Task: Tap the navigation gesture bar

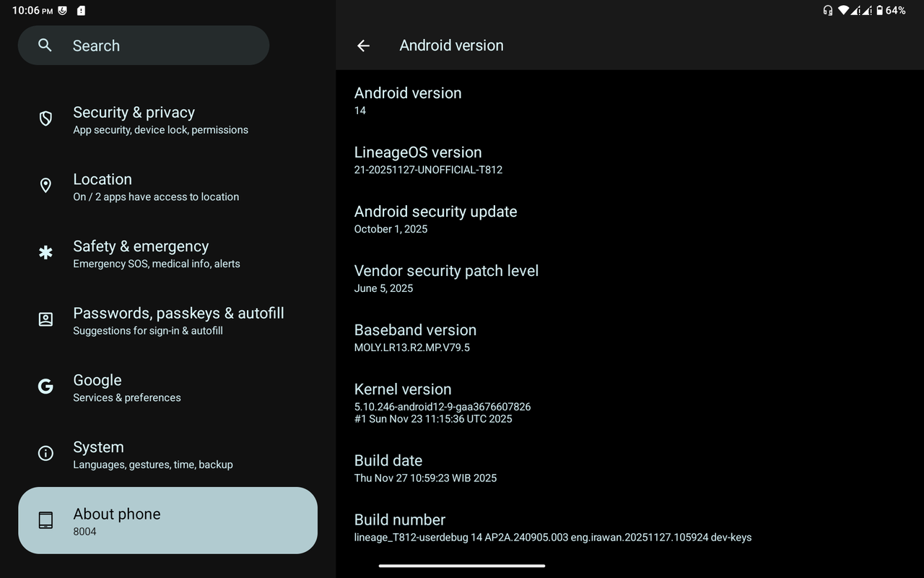Action: 462,566
